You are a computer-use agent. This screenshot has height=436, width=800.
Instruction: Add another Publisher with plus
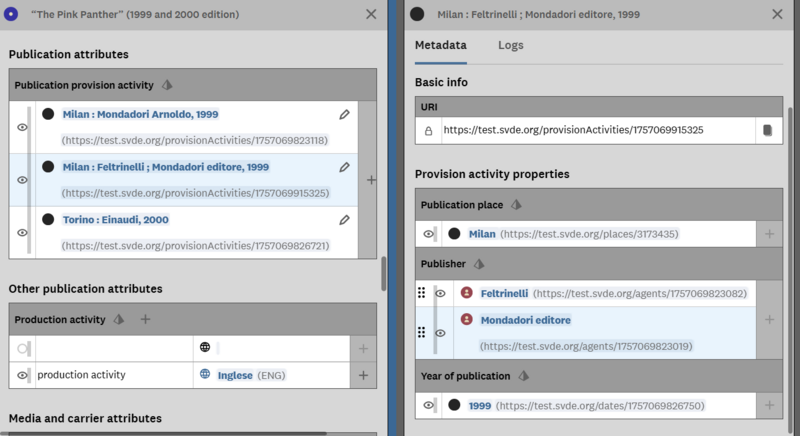pos(769,320)
